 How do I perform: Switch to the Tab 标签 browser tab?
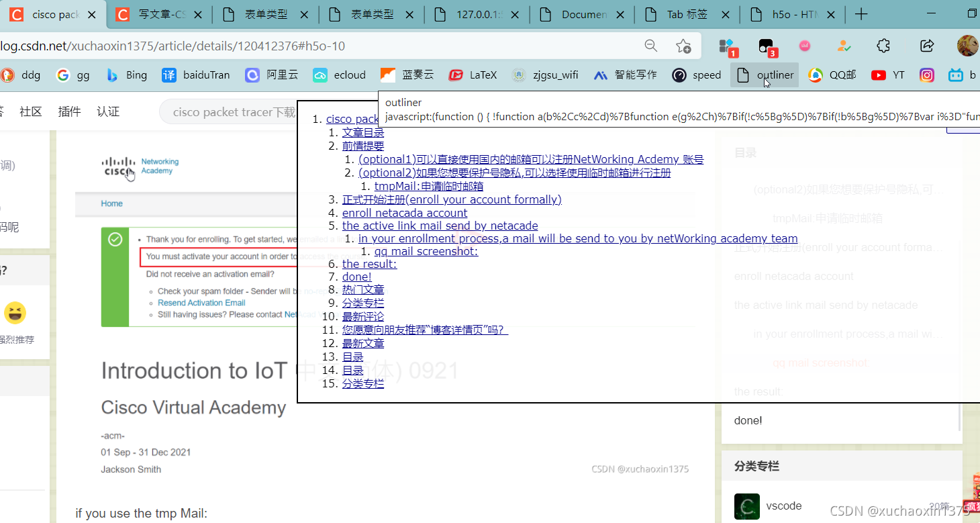[x=689, y=14]
